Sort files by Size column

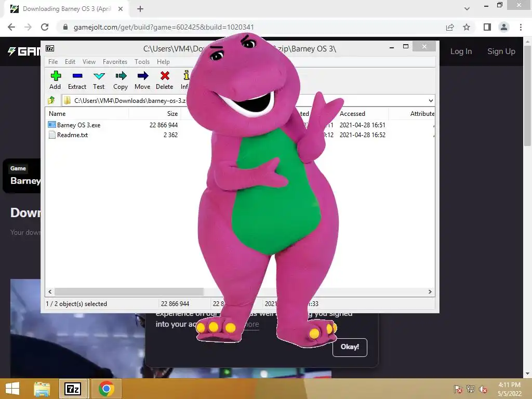tap(172, 114)
